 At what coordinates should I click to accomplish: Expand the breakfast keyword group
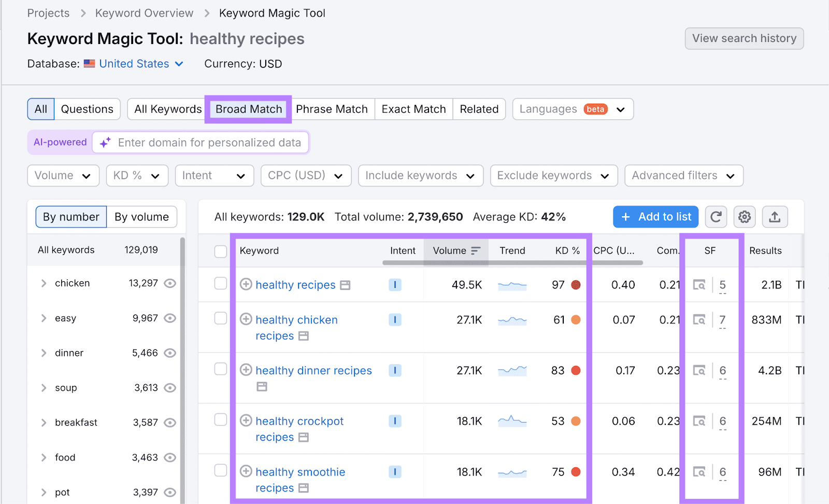[x=44, y=422]
